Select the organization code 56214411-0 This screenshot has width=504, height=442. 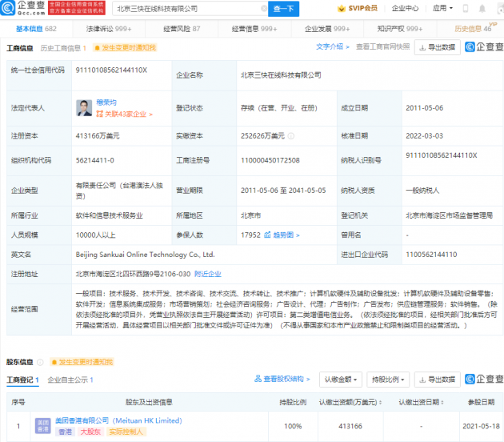click(x=95, y=160)
